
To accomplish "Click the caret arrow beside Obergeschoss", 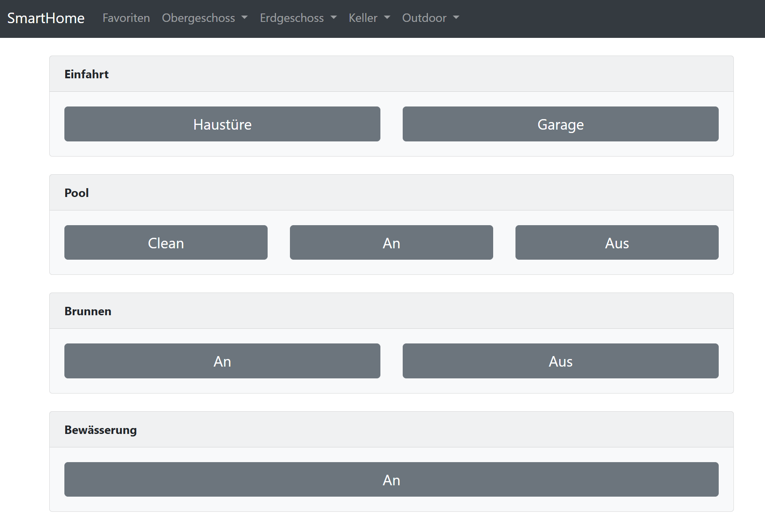I will 244,18.
